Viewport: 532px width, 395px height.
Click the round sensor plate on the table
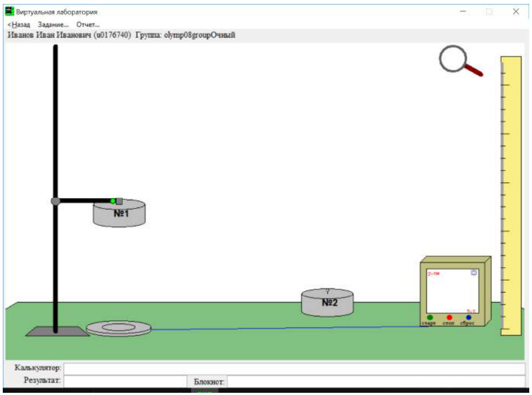point(118,328)
